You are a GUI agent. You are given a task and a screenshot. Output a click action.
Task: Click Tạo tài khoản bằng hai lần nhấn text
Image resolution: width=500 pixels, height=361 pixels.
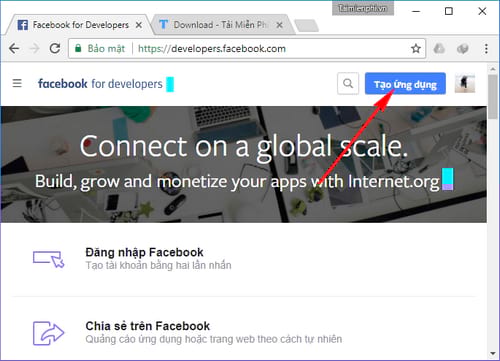point(158,266)
